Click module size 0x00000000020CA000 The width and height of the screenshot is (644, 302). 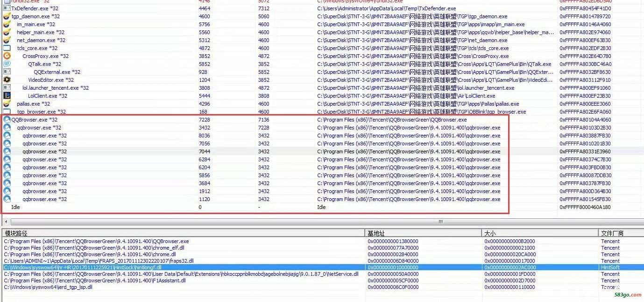(x=510, y=254)
